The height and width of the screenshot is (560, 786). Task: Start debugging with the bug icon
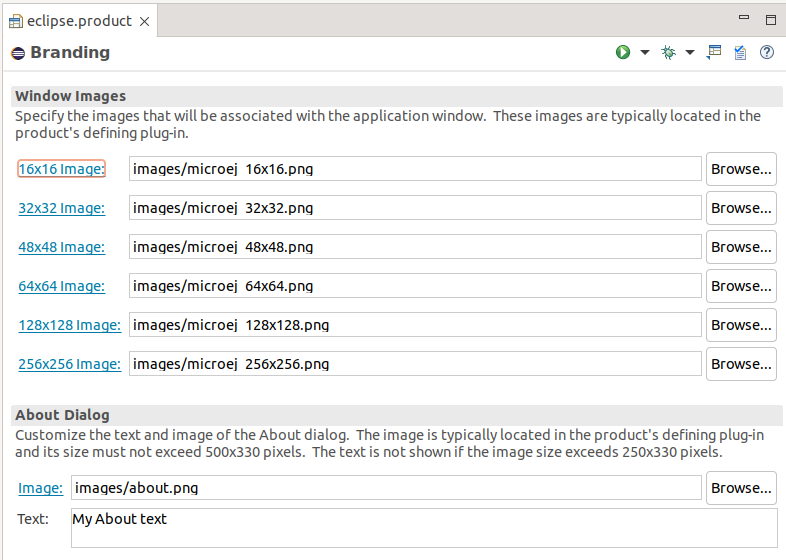tap(669, 53)
